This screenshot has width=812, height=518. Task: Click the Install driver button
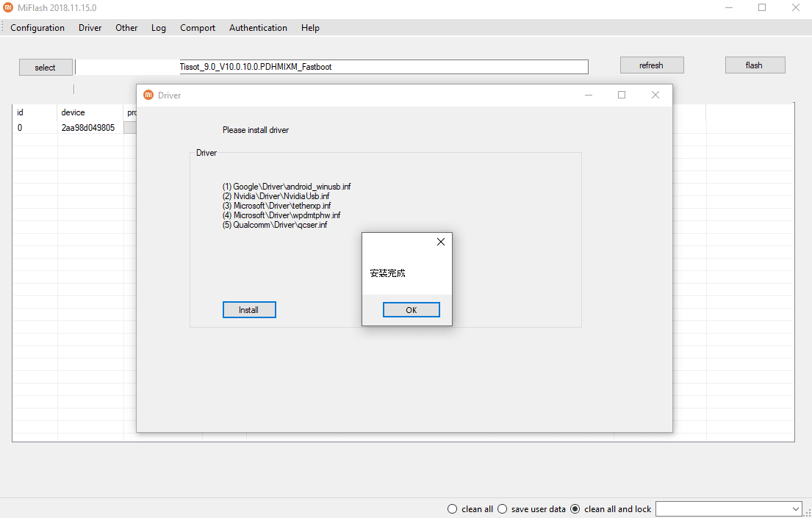[249, 310]
